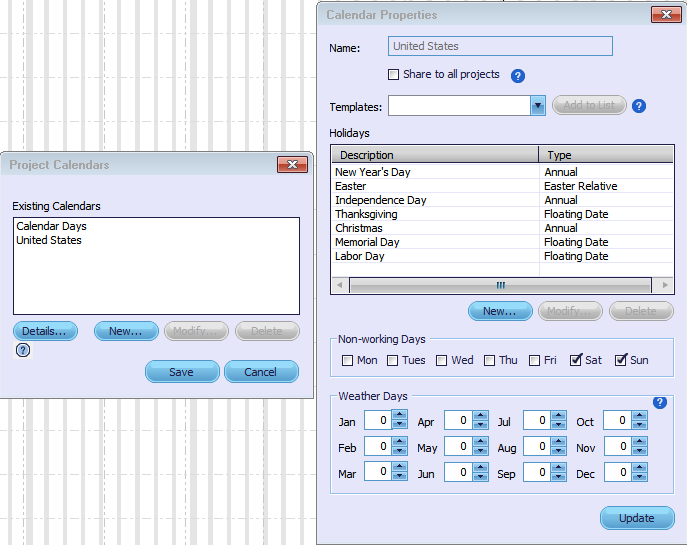The width and height of the screenshot is (687, 545).
Task: Click Delete button under Holidays list
Action: click(x=641, y=311)
